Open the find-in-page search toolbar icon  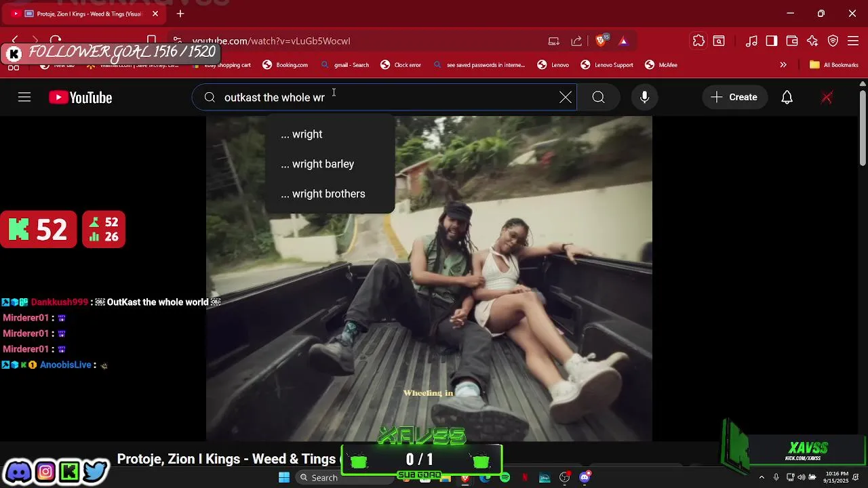click(x=719, y=41)
